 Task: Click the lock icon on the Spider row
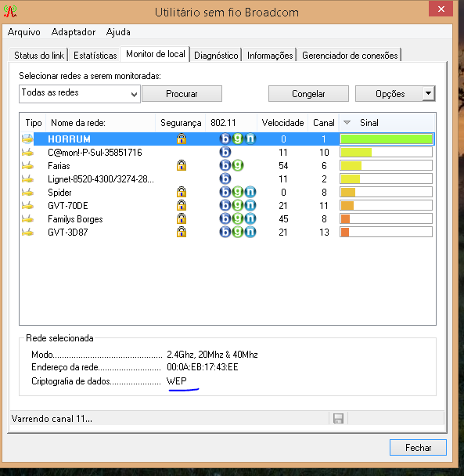coord(182,192)
